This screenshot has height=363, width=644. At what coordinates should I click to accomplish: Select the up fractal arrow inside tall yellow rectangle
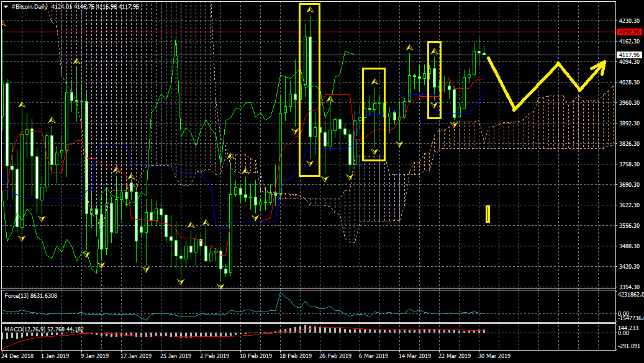click(x=309, y=11)
